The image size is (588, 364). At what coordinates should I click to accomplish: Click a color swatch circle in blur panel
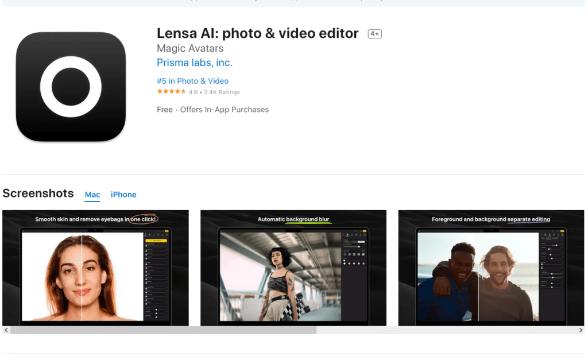349,264
